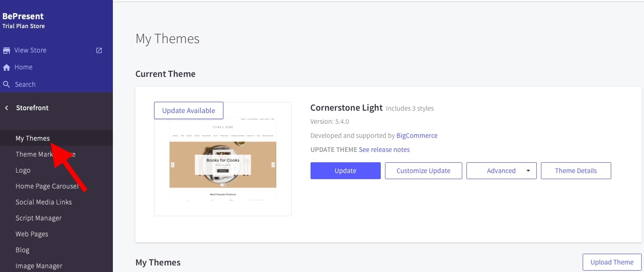Collapse Storefront menu with back chevron
644x272 pixels.
7,108
